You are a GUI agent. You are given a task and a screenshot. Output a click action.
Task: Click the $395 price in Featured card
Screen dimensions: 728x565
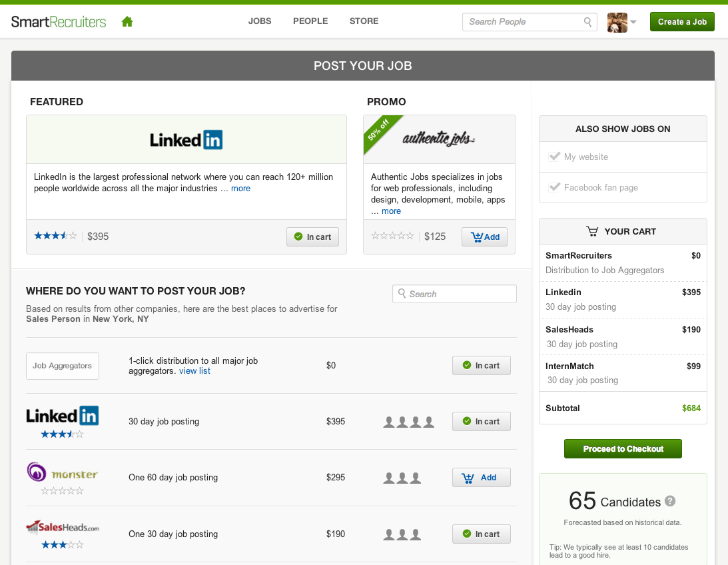pos(98,237)
